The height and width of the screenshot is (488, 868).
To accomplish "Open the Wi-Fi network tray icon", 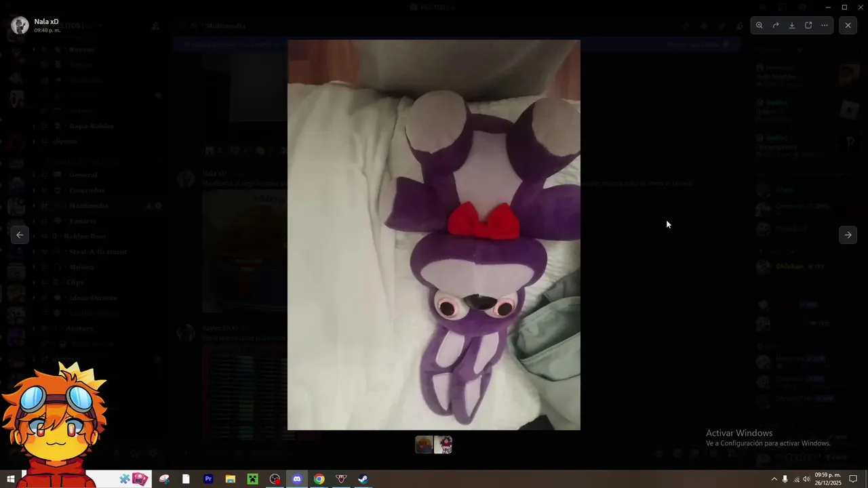I will coord(796,479).
